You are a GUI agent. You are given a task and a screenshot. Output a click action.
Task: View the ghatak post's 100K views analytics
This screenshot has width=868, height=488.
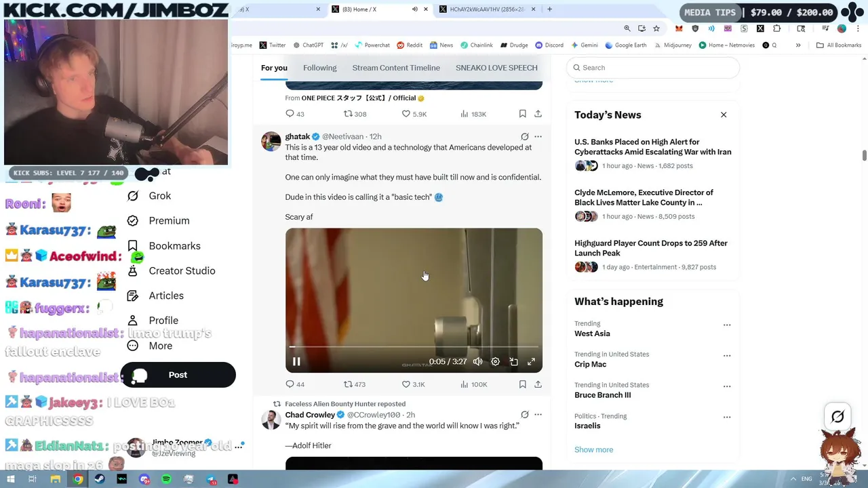pos(473,384)
